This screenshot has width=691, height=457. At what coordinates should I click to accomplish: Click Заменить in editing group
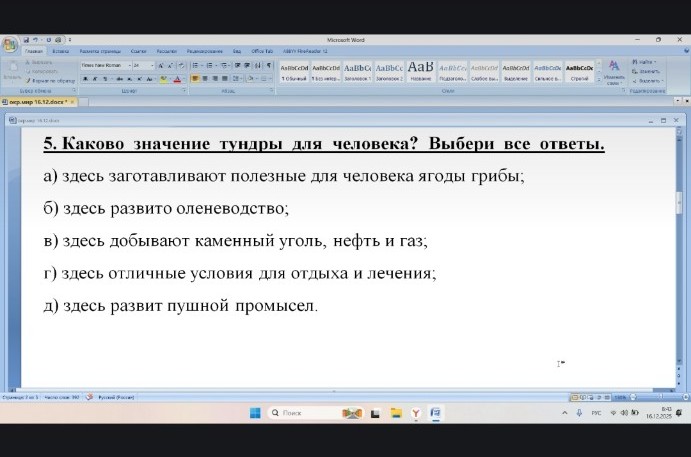pyautogui.click(x=646, y=71)
